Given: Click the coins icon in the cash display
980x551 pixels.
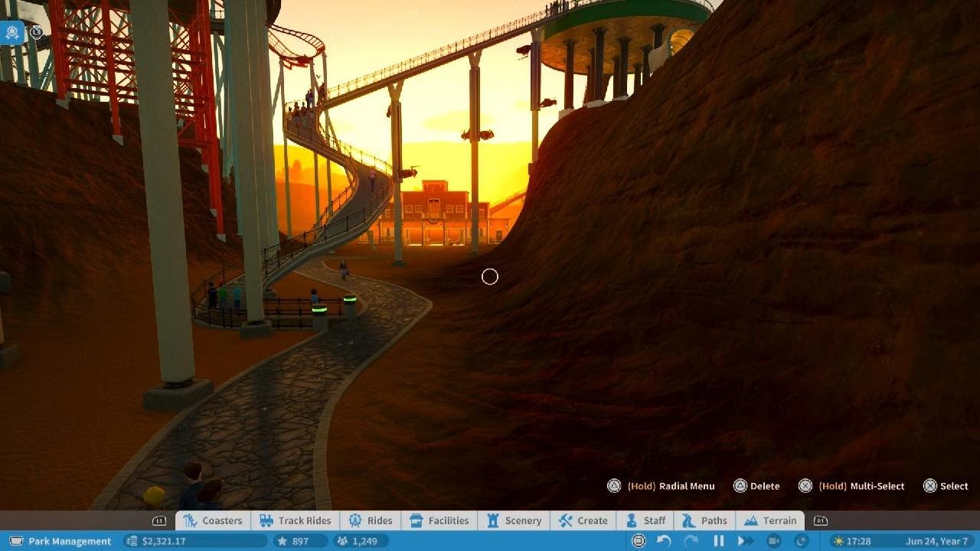Looking at the screenshot, I should coord(131,541).
